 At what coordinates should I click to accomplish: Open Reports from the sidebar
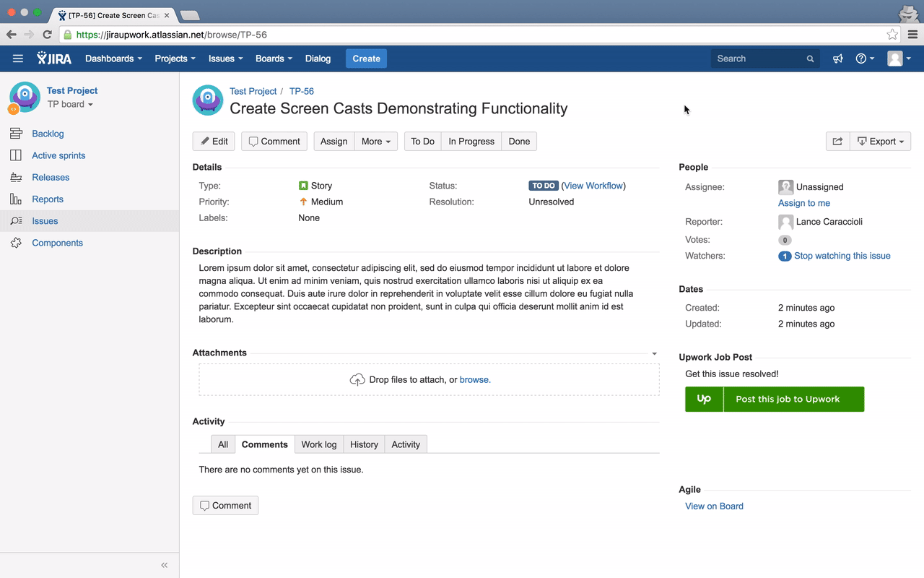click(x=48, y=199)
